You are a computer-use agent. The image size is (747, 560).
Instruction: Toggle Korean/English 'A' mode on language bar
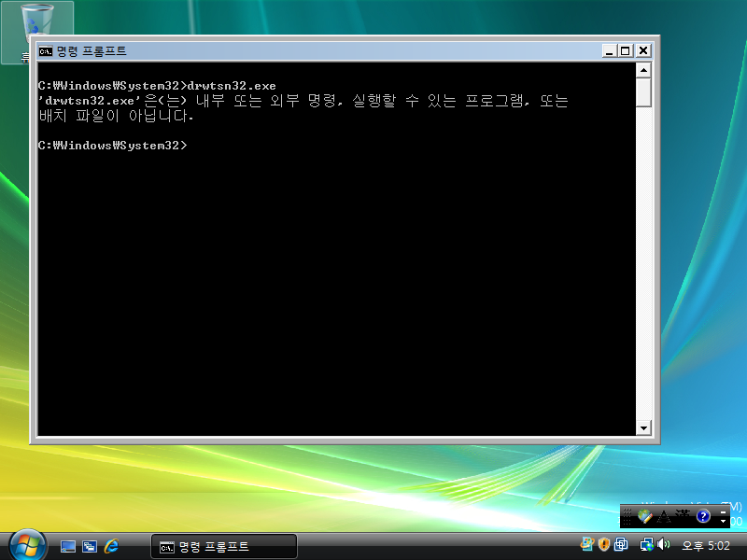(x=664, y=516)
